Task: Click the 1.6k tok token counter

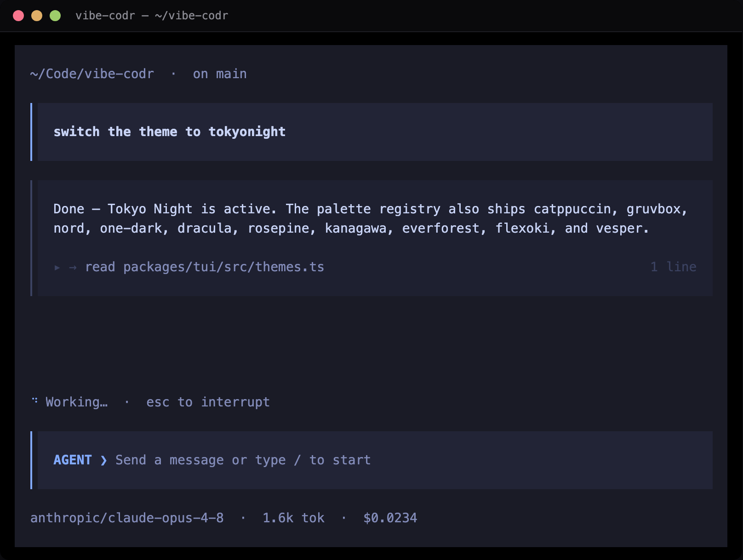Action: pyautogui.click(x=293, y=518)
